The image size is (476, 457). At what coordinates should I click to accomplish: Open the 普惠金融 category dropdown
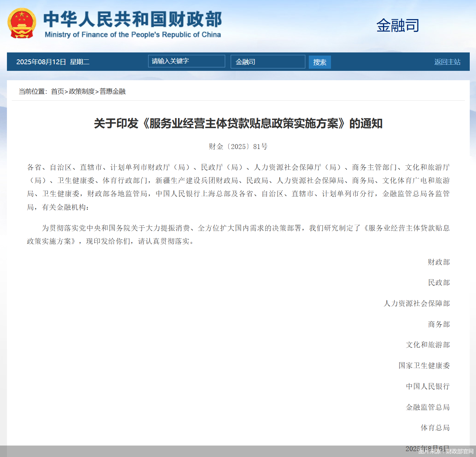pyautogui.click(x=112, y=91)
